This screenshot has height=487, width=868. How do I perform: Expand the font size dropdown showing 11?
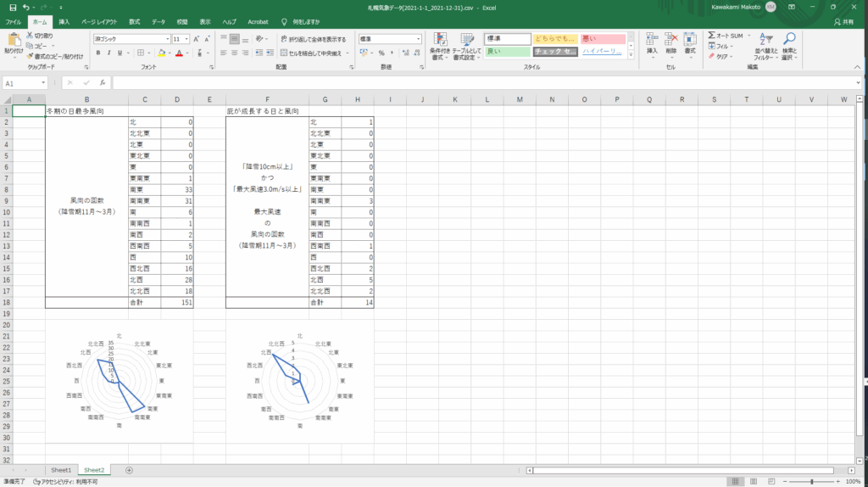(x=186, y=39)
